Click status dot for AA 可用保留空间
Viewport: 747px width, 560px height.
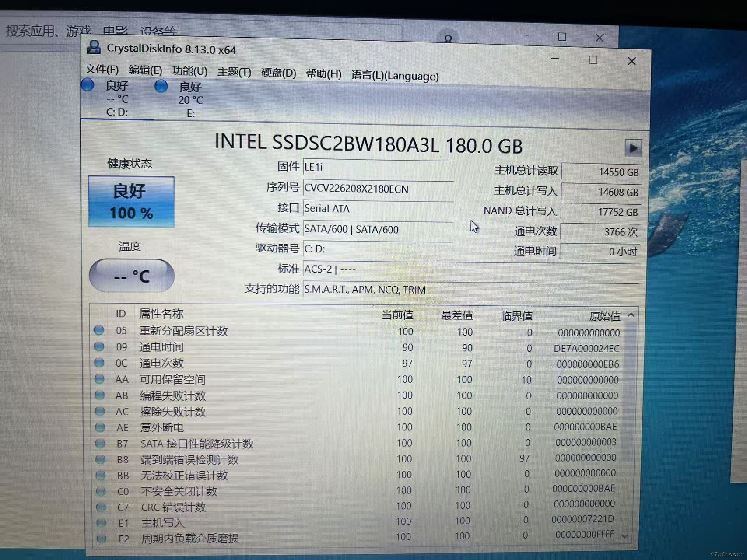pos(99,378)
